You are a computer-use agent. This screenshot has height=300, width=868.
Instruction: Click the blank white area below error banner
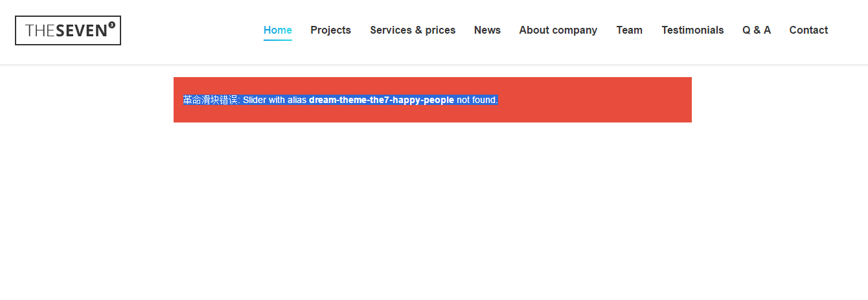433,207
